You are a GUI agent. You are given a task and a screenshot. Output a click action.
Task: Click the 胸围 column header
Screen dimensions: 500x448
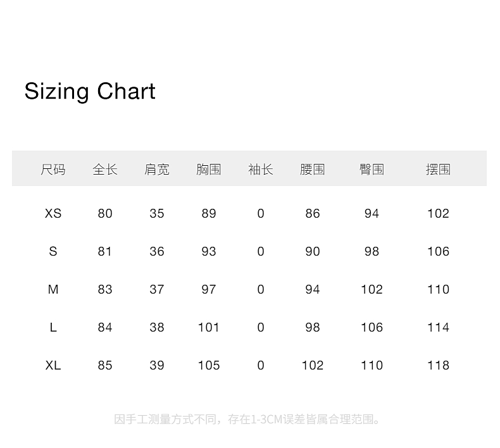(x=209, y=170)
